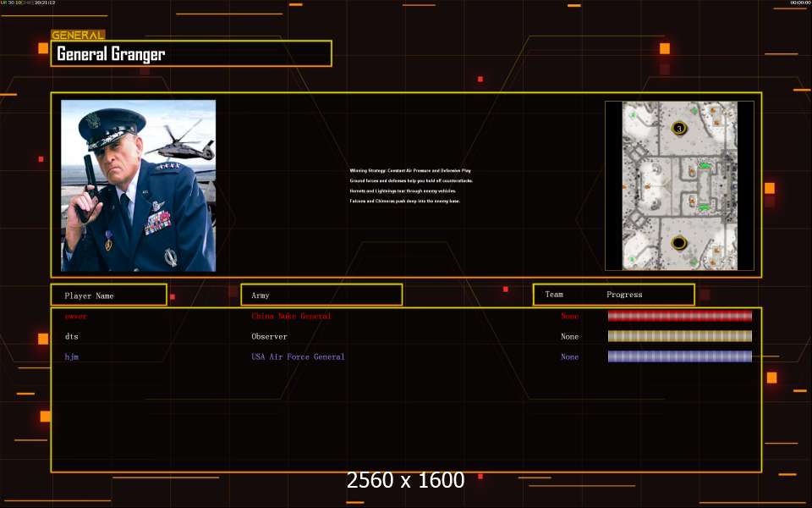Click USA Air Force General army entry
The height and width of the screenshot is (508, 812).
click(x=298, y=357)
